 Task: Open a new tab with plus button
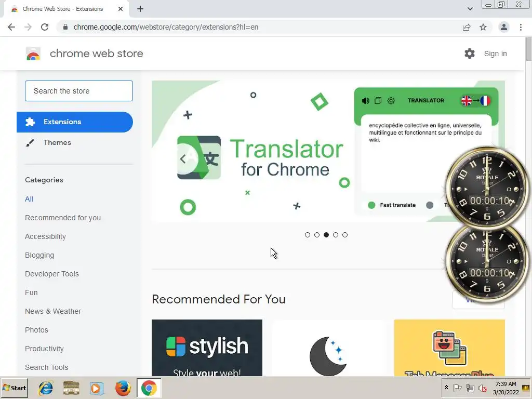[140, 9]
